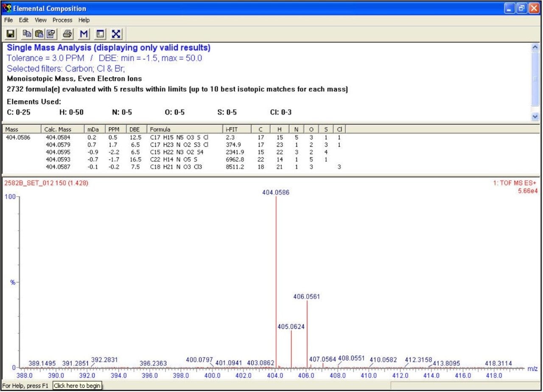Click the DBE column header
Image resolution: width=543 pixels, height=392 pixels.
coord(136,129)
